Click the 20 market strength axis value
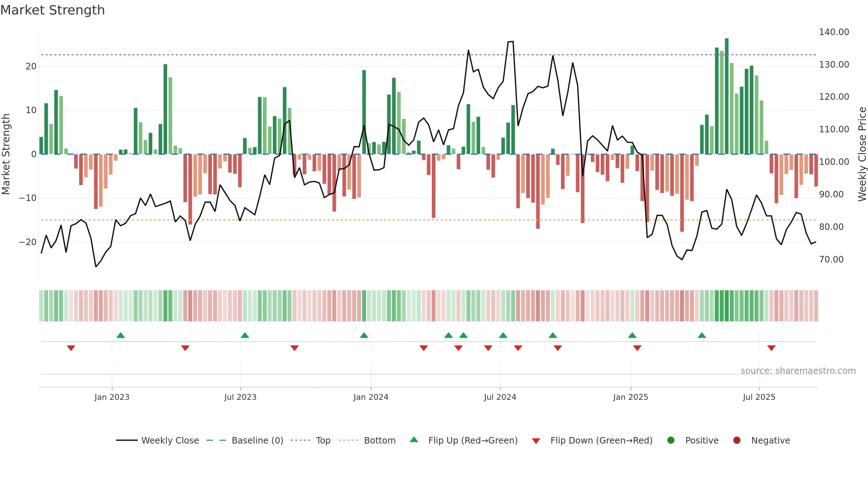868x488 pixels. (31, 66)
